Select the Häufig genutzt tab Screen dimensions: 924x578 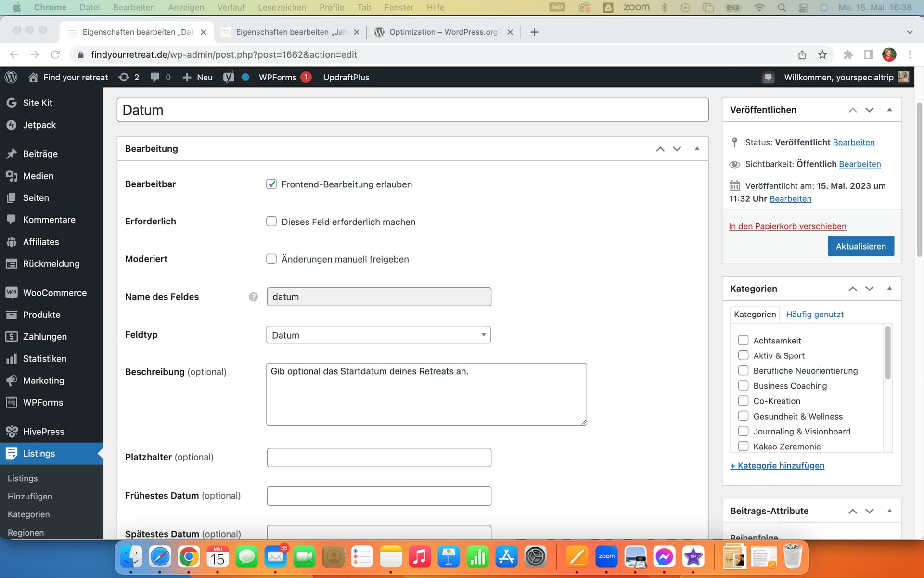815,314
